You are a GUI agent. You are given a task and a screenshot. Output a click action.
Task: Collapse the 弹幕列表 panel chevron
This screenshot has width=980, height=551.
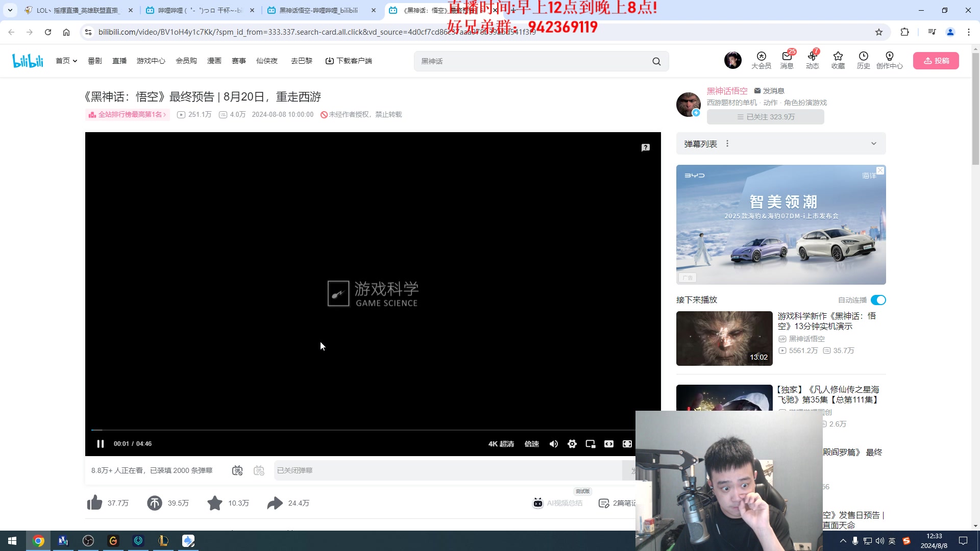point(874,143)
